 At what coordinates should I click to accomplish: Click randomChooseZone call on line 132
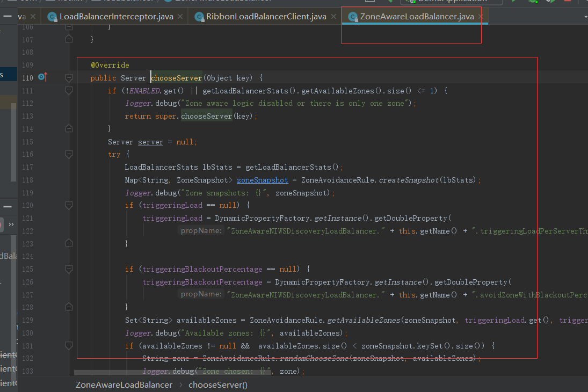pyautogui.click(x=314, y=359)
